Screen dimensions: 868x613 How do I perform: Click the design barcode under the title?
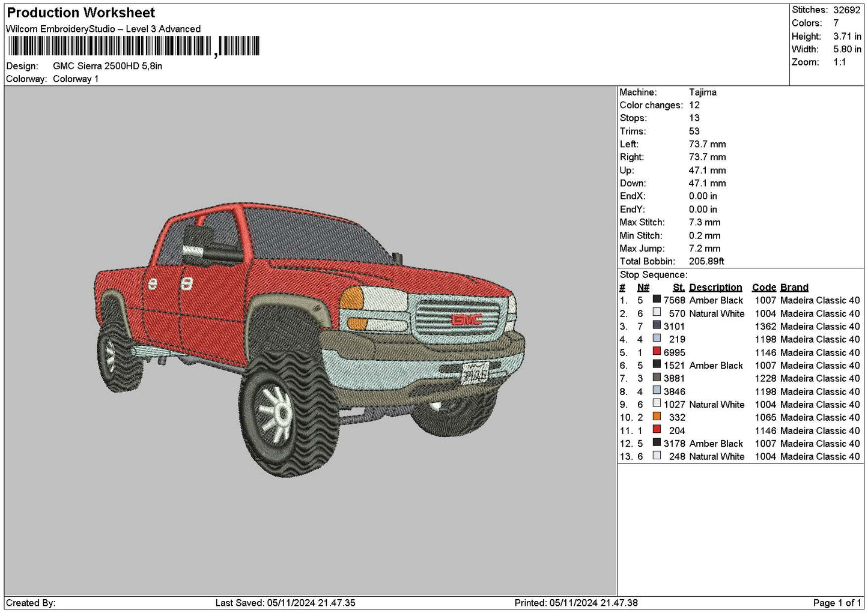133,46
